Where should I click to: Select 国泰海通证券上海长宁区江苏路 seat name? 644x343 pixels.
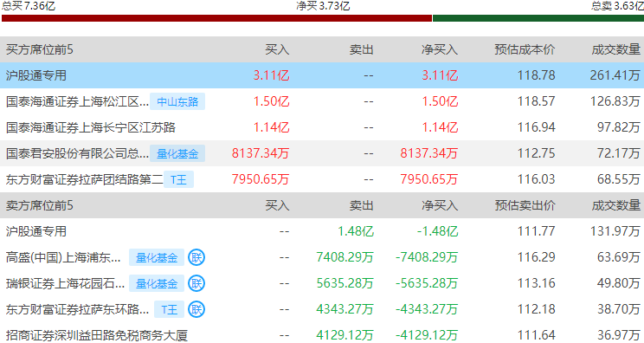point(91,127)
